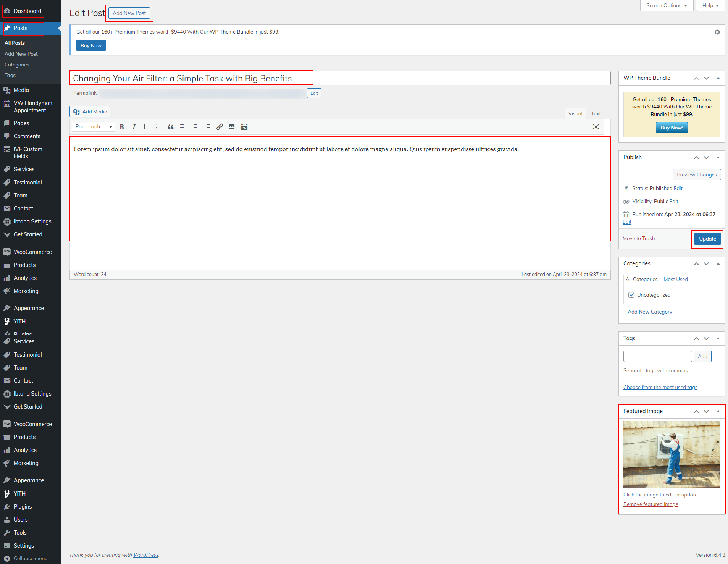The image size is (728, 564).
Task: Dismiss the WP Theme Bundle notice
Action: pos(717,32)
